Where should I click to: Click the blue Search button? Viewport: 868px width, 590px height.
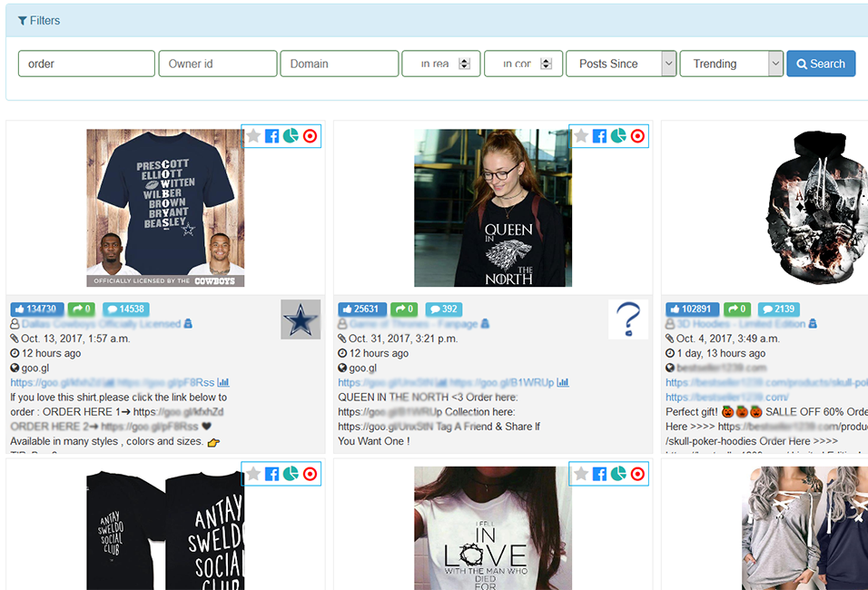[821, 64]
